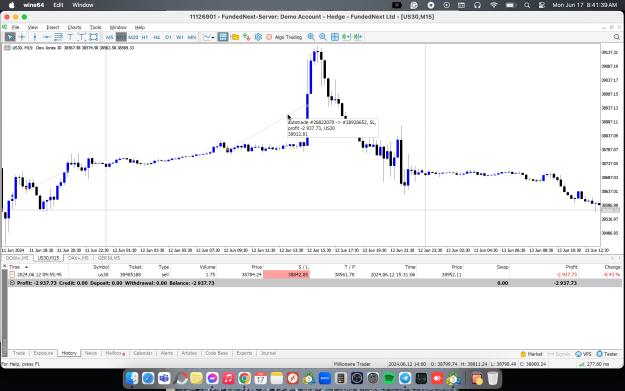Tile chart windows icon

tap(335, 37)
